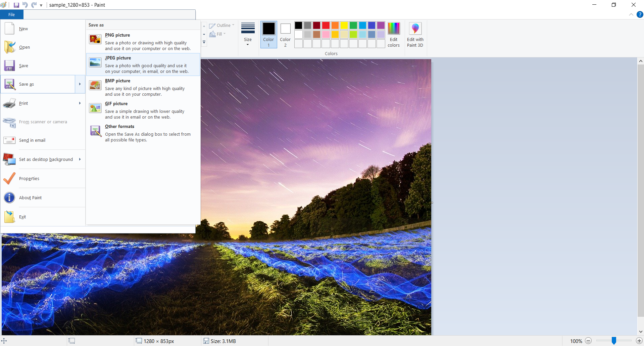Click the File tab

pyautogui.click(x=12, y=14)
